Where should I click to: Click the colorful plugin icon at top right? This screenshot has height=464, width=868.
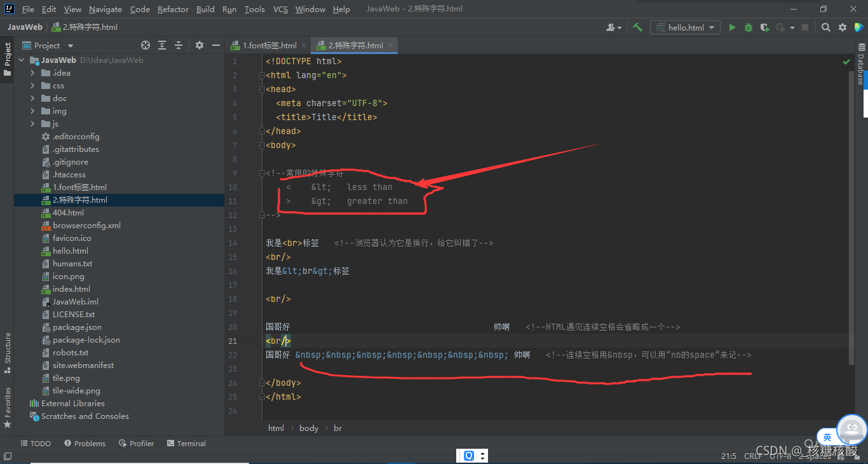click(x=858, y=27)
